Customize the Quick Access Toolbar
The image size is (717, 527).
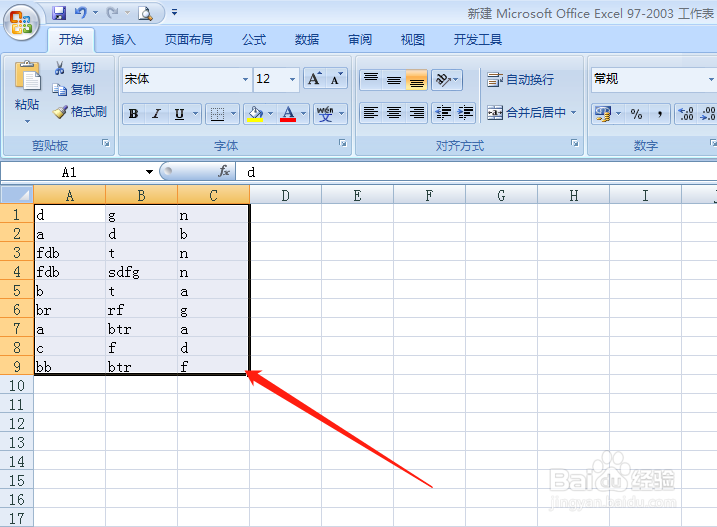(x=174, y=13)
